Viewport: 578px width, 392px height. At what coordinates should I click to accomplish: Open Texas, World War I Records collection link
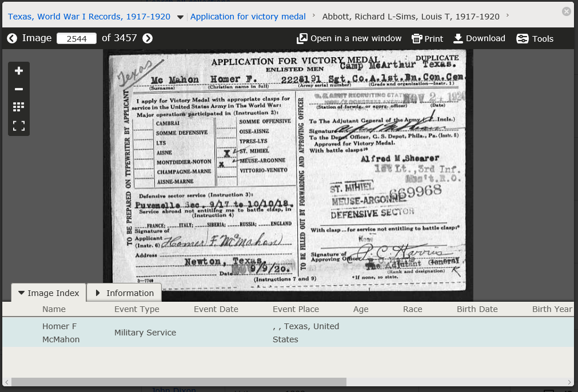89,17
